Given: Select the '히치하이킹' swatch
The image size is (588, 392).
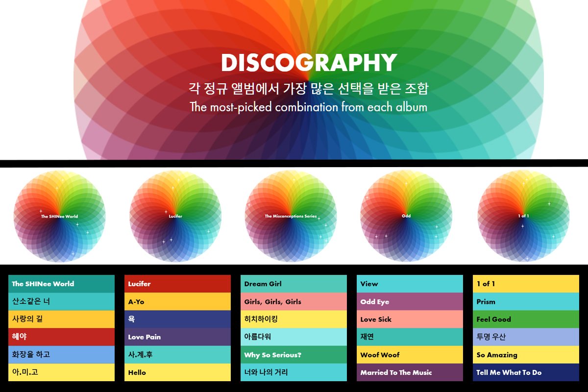Looking at the screenshot, I should (x=294, y=319).
